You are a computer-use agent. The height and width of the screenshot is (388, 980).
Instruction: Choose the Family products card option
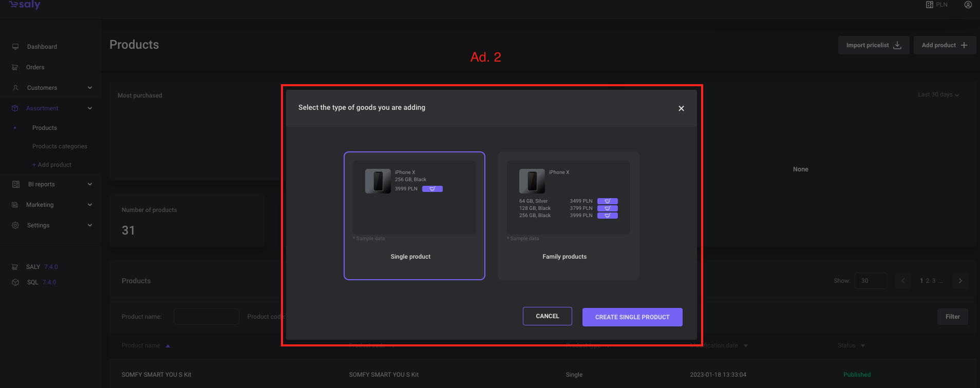point(568,216)
